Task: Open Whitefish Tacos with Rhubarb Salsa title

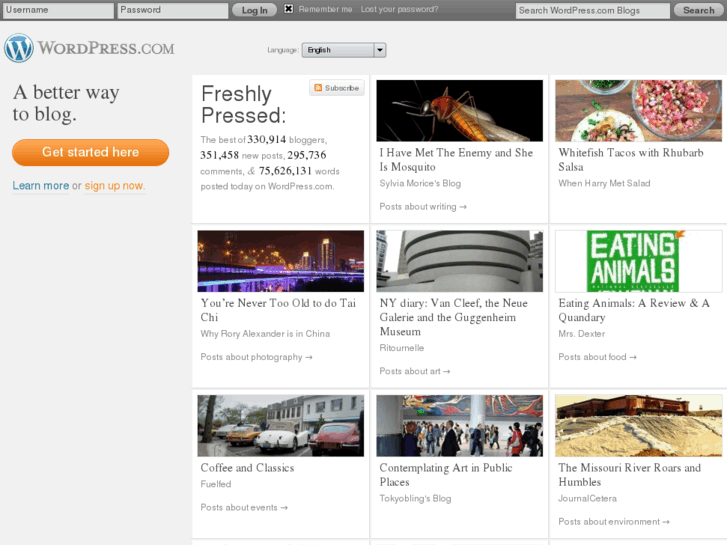Action: point(631,160)
